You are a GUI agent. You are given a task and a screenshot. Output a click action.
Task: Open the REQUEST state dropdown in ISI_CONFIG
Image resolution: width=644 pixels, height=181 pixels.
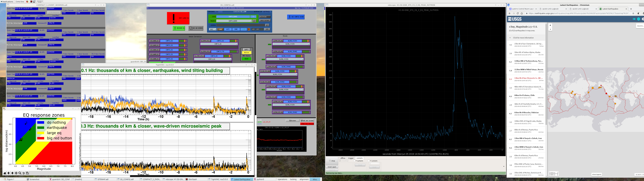coord(234,21)
